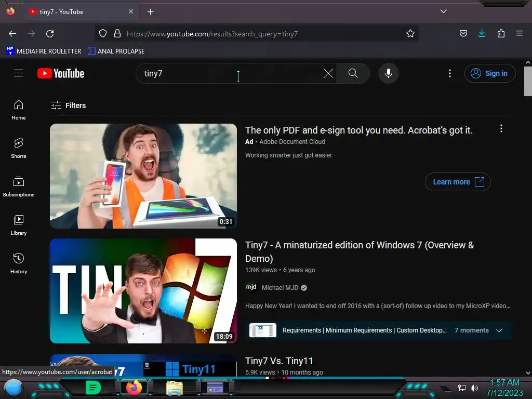Open Subscriptions in the sidebar
Screen dimensions: 532x399
[x=19, y=187]
